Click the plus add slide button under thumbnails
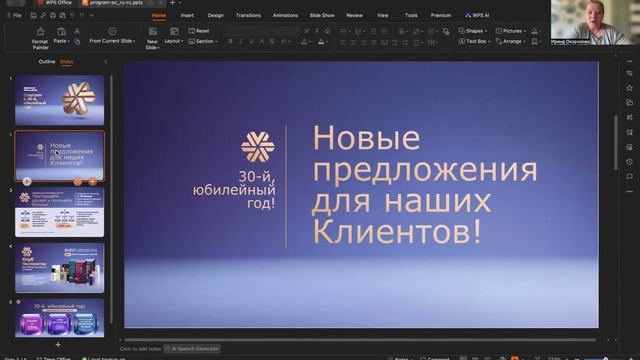The image size is (640, 360). click(58, 345)
